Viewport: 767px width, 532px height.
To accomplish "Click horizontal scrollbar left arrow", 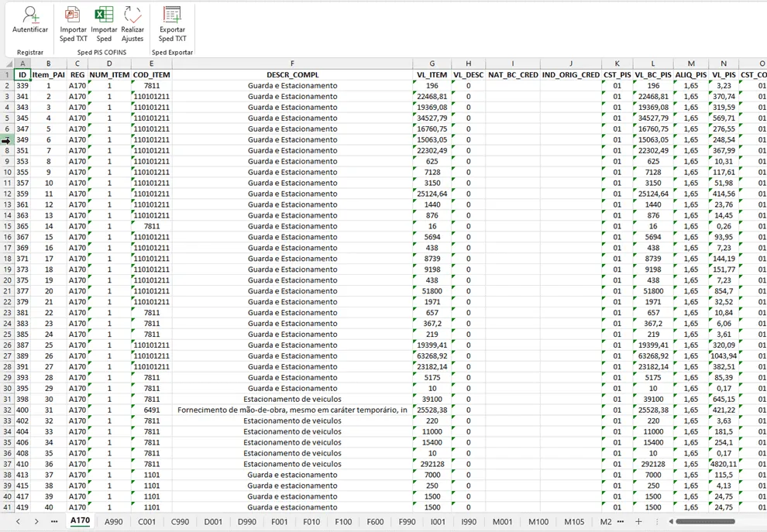I will [x=671, y=522].
